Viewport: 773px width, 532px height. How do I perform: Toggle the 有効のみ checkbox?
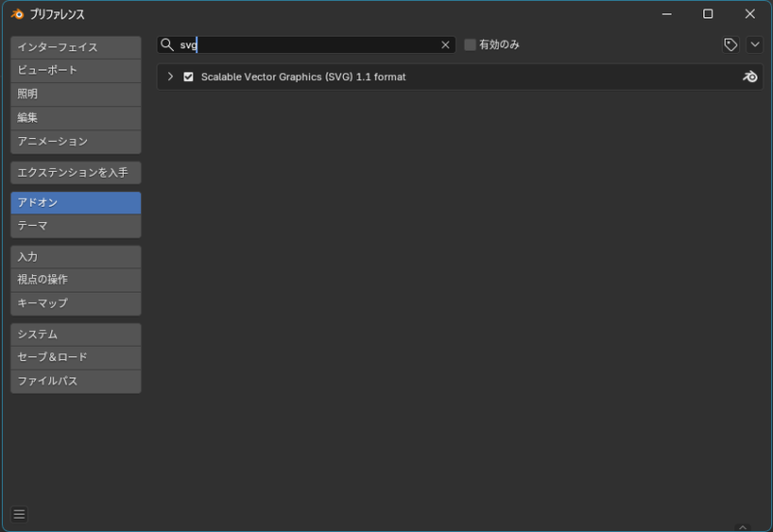471,45
